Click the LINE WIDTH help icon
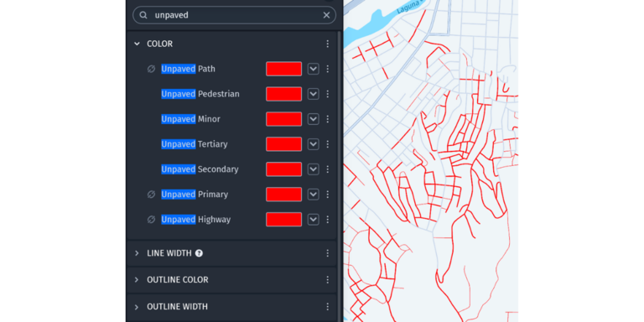Screen dimensions: 644x322 click(x=199, y=253)
